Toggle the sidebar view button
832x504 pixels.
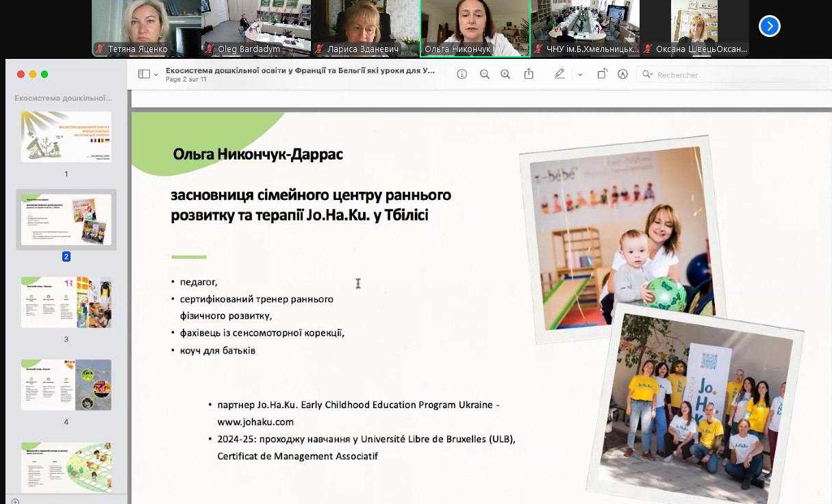tap(144, 74)
